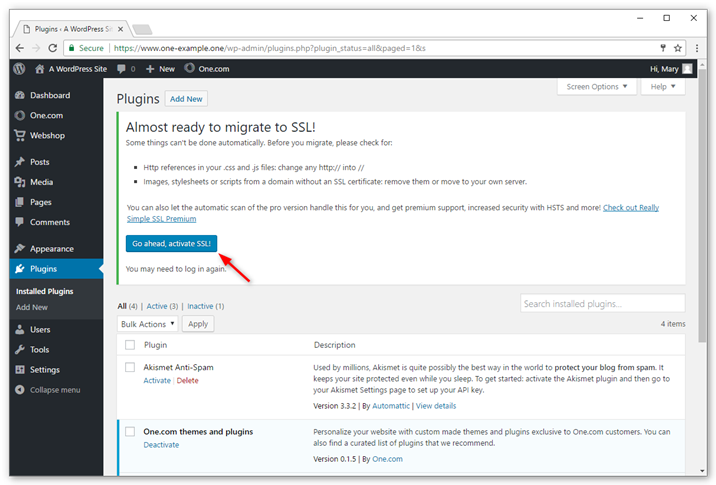This screenshot has height=485, width=716.
Task: Bookmark page with the star icon
Action: [x=678, y=48]
